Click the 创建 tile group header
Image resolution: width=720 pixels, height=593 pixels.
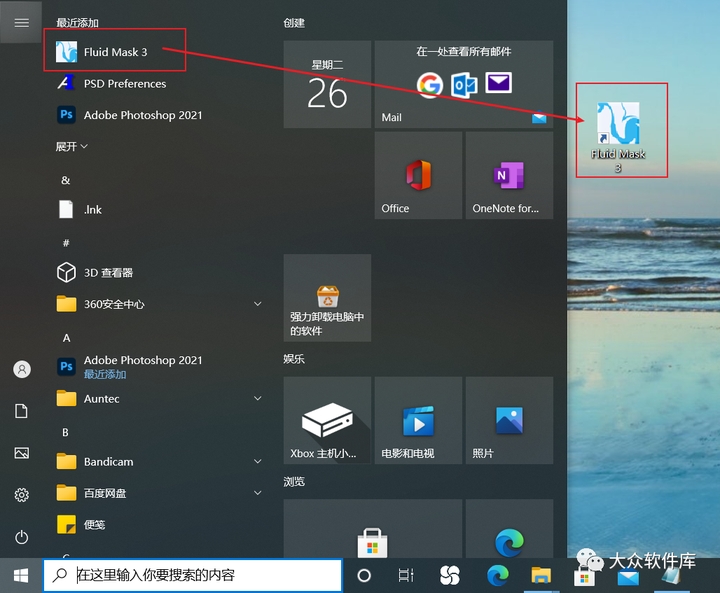(x=294, y=23)
